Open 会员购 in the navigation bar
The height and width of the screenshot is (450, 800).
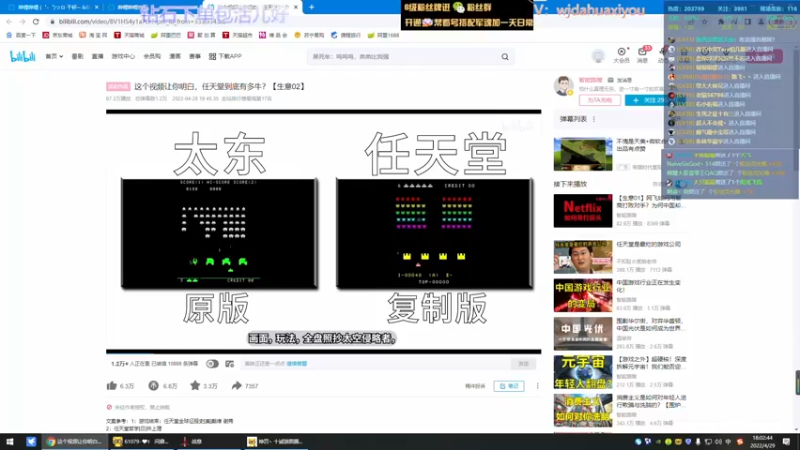(152, 56)
